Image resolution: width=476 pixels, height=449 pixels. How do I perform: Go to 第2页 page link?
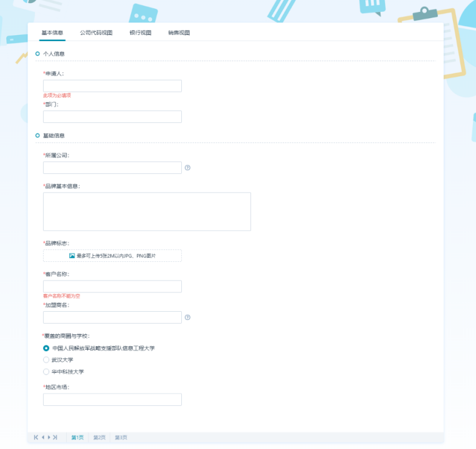[x=99, y=438]
